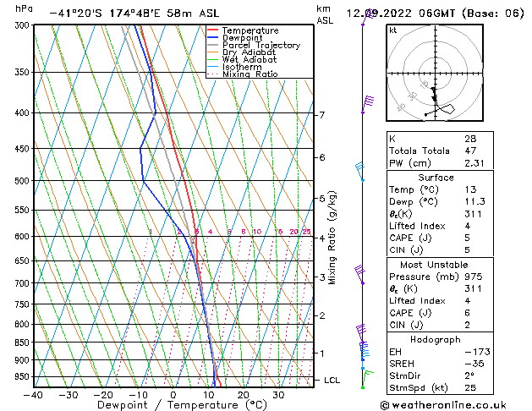Screen dimensions: 532x411
Task: Click the StmDir value 2°
Action: pyautogui.click(x=469, y=375)
